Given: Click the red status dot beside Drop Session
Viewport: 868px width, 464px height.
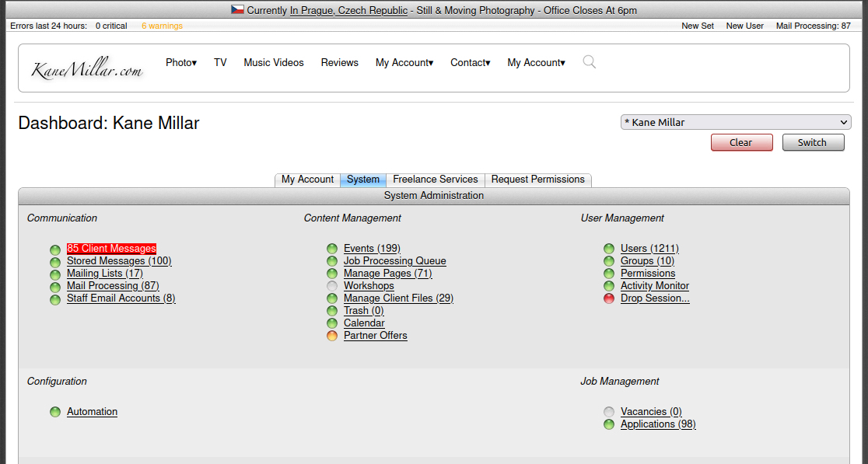Looking at the screenshot, I should click(x=609, y=298).
